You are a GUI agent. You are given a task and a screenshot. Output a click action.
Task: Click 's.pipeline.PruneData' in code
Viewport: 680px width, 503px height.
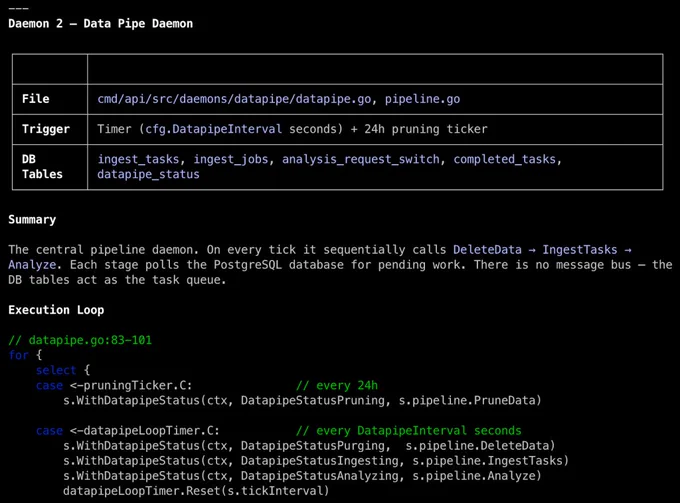tap(467, 400)
